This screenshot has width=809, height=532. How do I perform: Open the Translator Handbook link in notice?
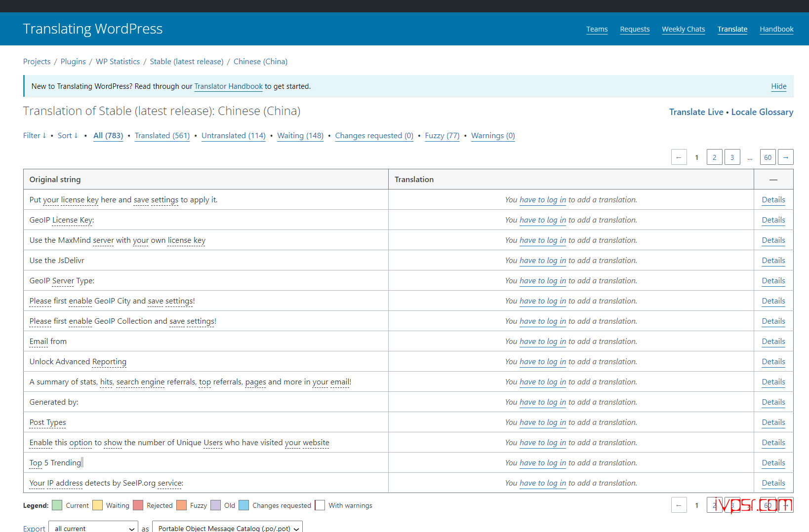point(228,86)
